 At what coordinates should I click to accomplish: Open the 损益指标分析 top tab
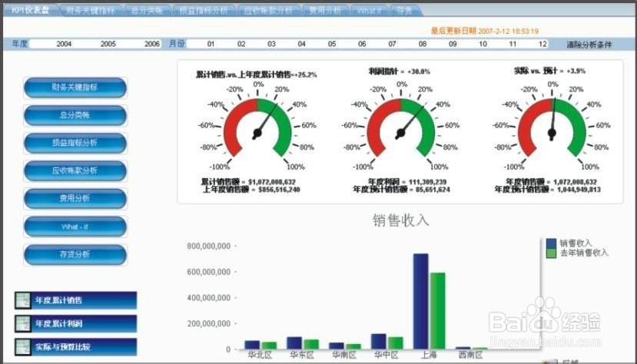(204, 11)
